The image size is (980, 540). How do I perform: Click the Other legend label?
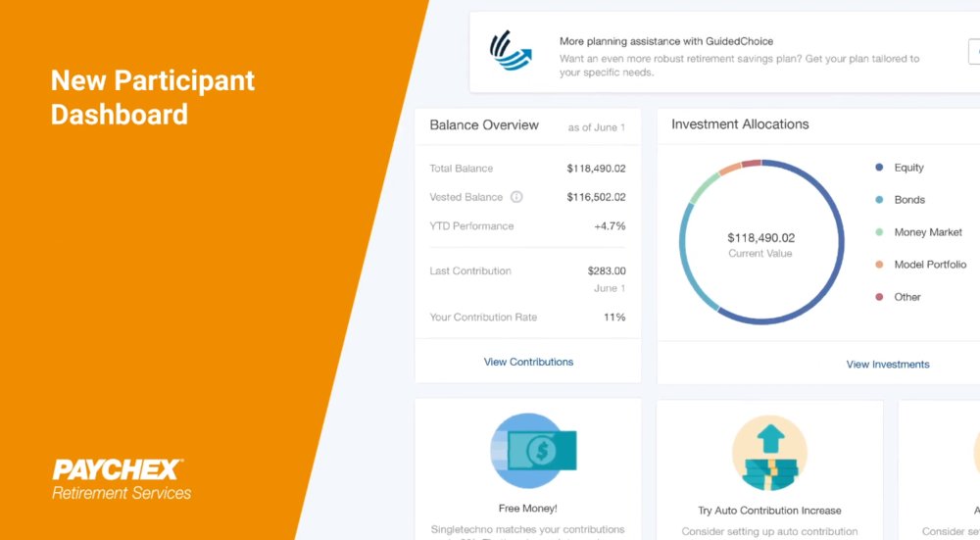pyautogui.click(x=906, y=297)
